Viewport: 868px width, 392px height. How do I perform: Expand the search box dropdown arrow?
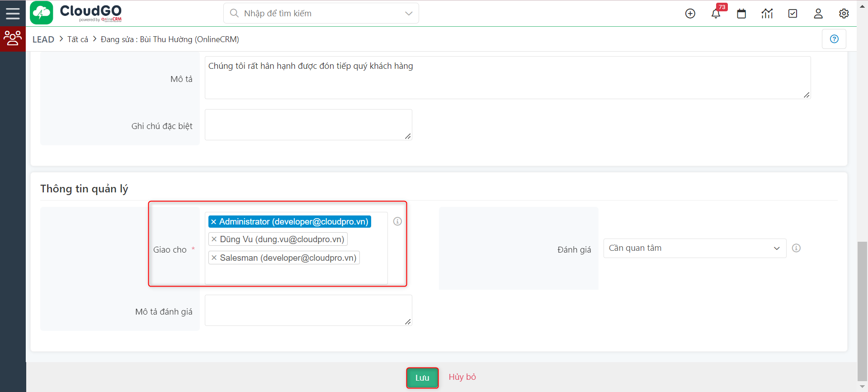(x=409, y=14)
